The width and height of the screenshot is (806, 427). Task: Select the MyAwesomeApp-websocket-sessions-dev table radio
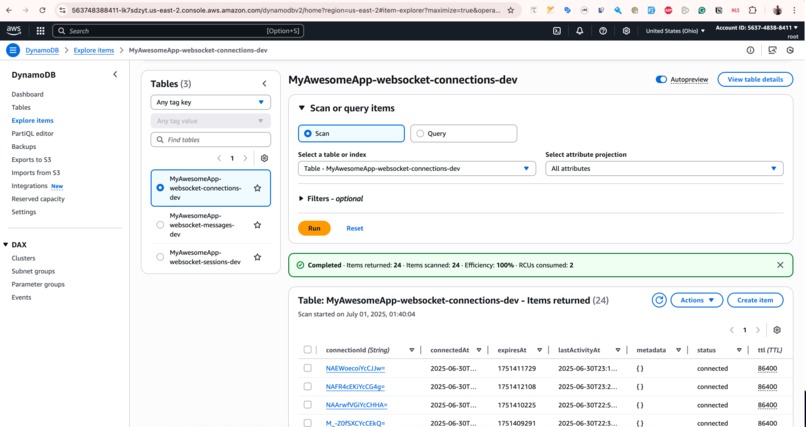coord(160,257)
